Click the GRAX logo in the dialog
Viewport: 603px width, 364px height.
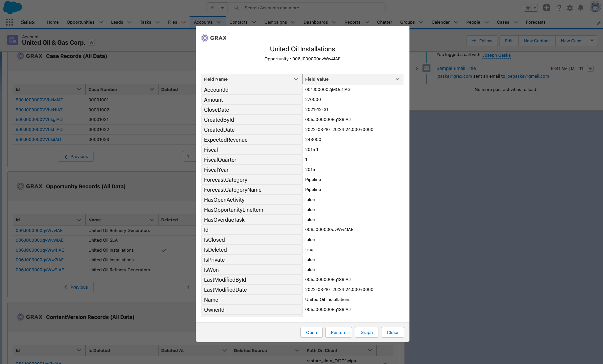[x=214, y=38]
